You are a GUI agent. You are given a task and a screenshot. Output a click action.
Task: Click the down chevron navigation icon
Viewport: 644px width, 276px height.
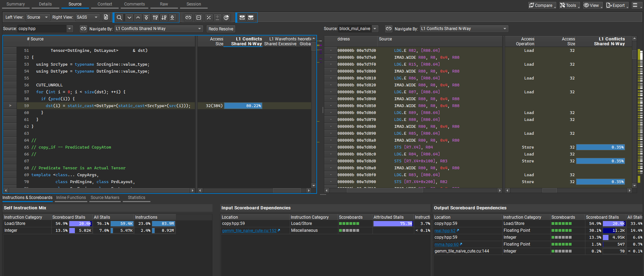pyautogui.click(x=129, y=18)
